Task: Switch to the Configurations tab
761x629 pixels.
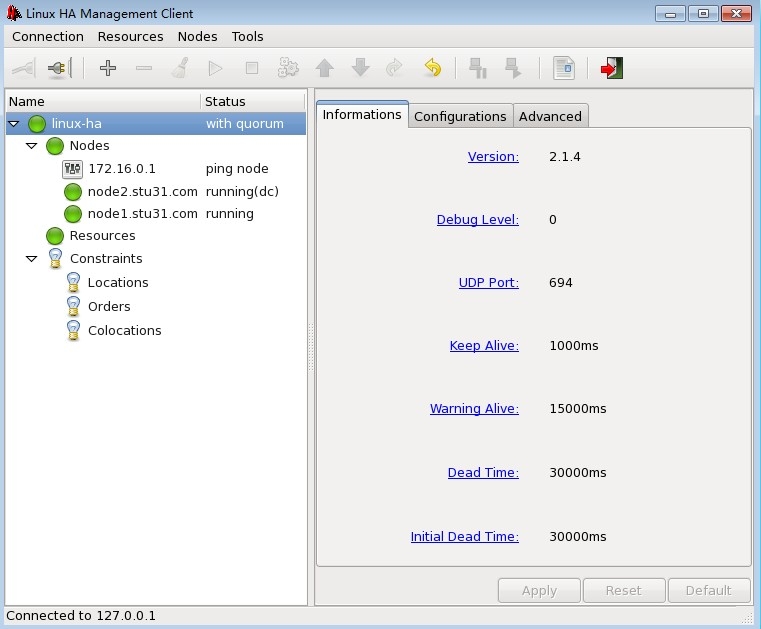Action: tap(460, 116)
